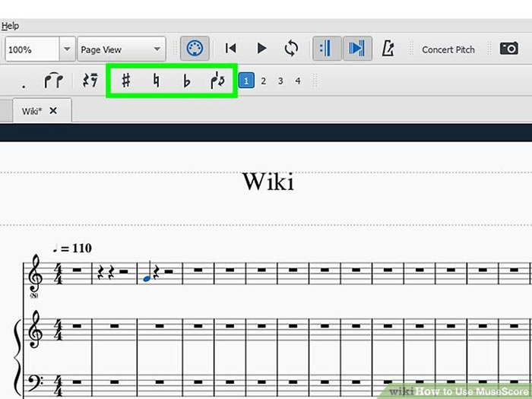Screen dimensions: 532x399
Task: Close the Wiki* score tab
Action: [53, 110]
